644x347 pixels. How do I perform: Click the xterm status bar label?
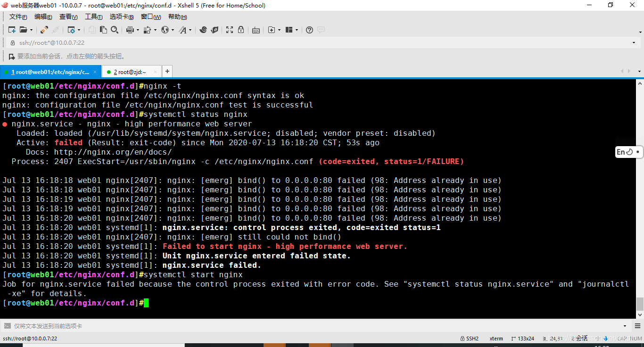point(496,339)
